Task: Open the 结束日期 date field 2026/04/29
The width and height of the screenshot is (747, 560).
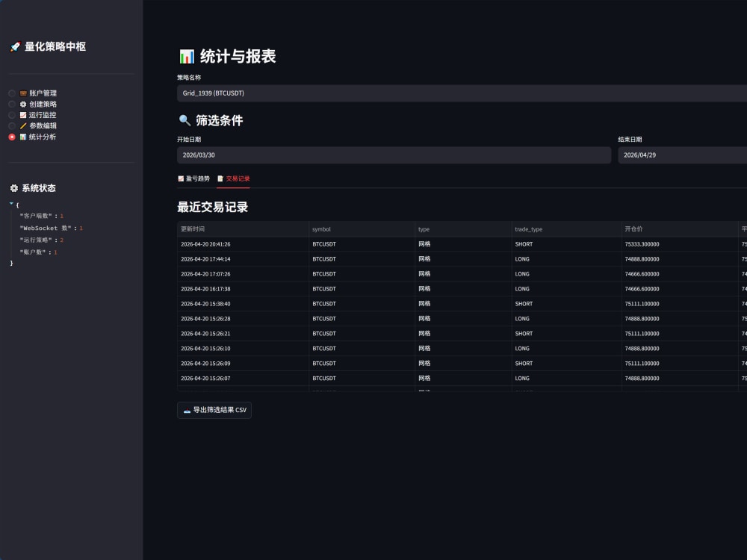Action: (x=682, y=155)
